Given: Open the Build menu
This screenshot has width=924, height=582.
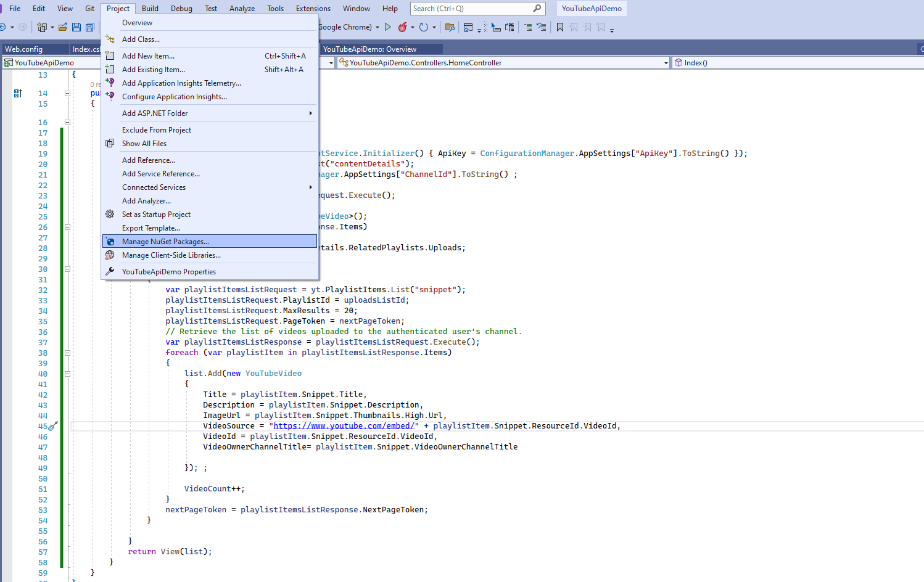Looking at the screenshot, I should 150,9.
